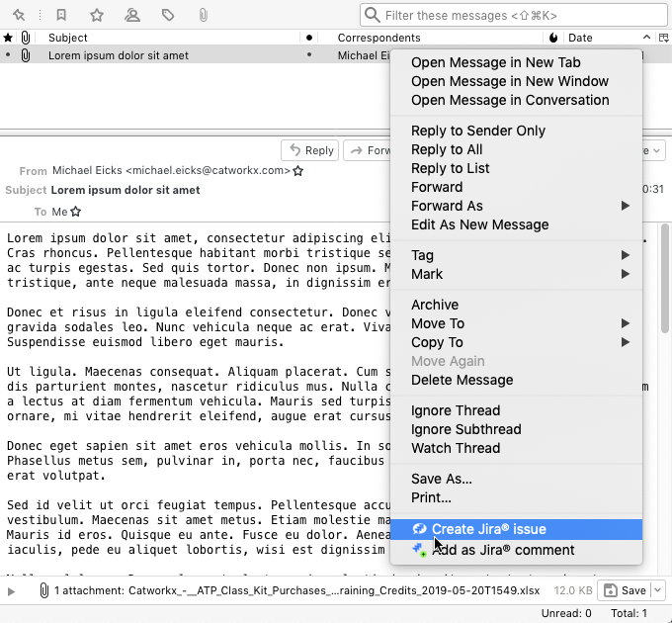The height and width of the screenshot is (623, 672).
Task: Click the Filter these messages search field
Action: (x=514, y=15)
